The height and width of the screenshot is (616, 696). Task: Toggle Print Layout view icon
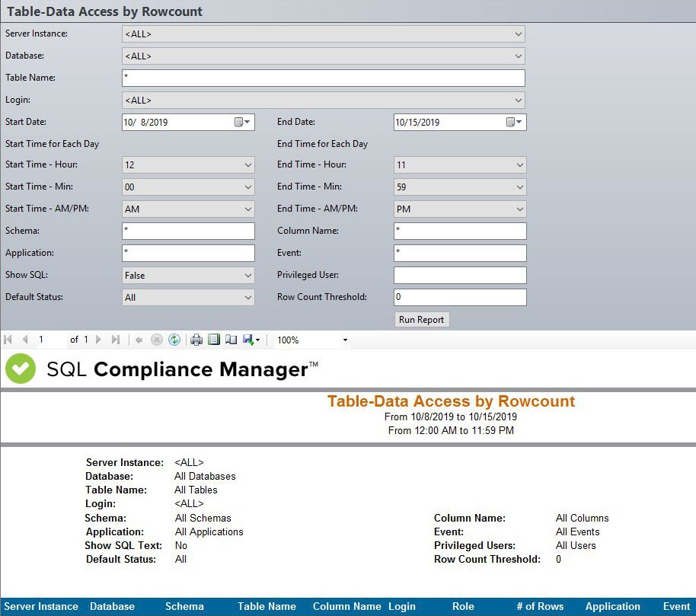click(x=214, y=340)
